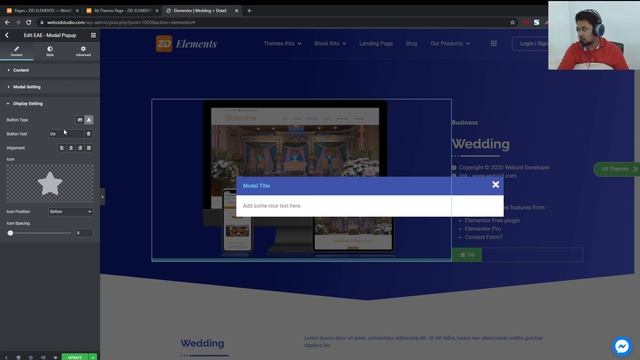The image size is (640, 360).
Task: Close the Pages - ZID ELEMENTS tab
Action: (77, 11)
